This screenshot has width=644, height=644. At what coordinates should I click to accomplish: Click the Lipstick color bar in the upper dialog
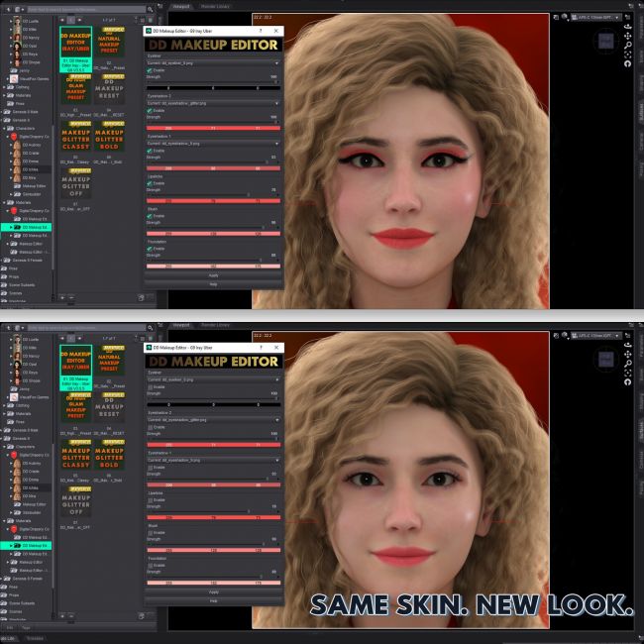pyautogui.click(x=213, y=199)
